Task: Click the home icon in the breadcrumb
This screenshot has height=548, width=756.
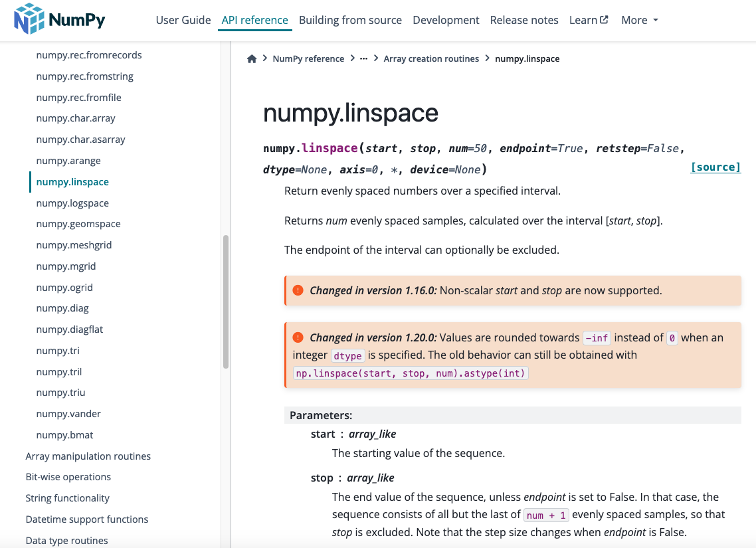Action: click(x=252, y=58)
